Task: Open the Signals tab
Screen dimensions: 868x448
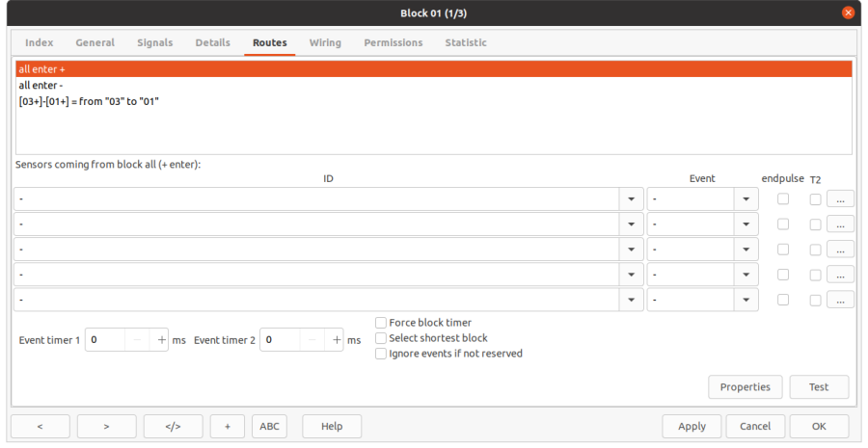Action: click(x=154, y=42)
